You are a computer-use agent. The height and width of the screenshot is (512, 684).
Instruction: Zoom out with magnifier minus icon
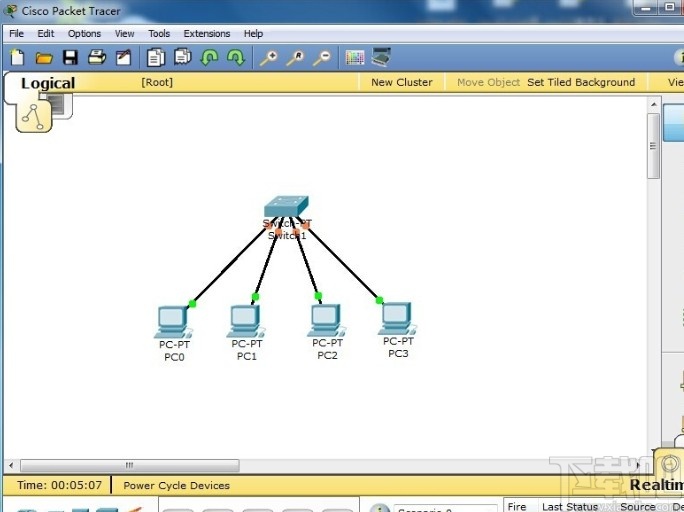pyautogui.click(x=322, y=58)
